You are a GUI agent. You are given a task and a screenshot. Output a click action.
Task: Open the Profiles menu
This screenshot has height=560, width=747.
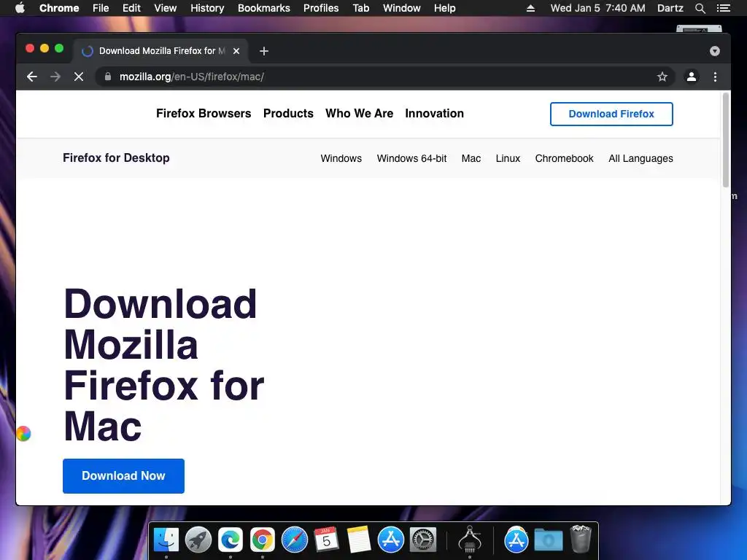pyautogui.click(x=321, y=8)
